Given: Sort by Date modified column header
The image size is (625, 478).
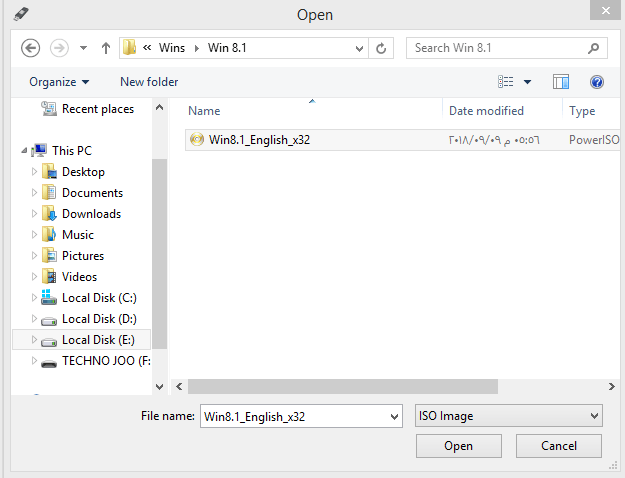Looking at the screenshot, I should point(486,111).
